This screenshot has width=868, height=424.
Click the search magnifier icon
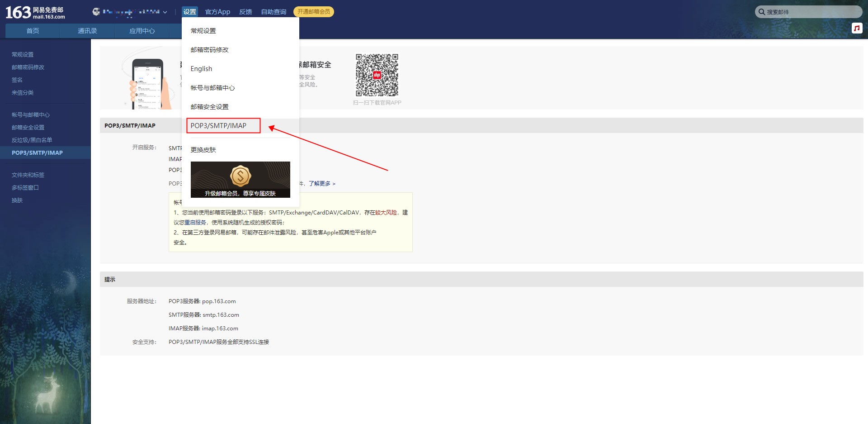pos(762,12)
